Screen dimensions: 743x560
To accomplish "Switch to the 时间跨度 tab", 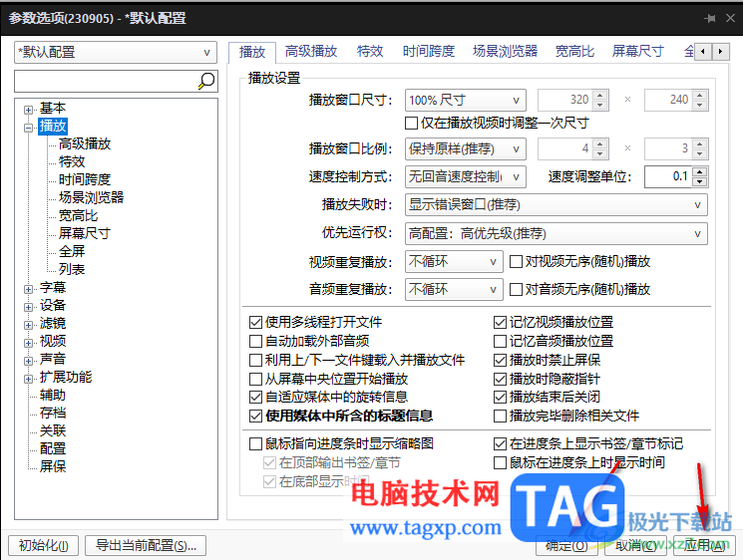I will coord(429,51).
